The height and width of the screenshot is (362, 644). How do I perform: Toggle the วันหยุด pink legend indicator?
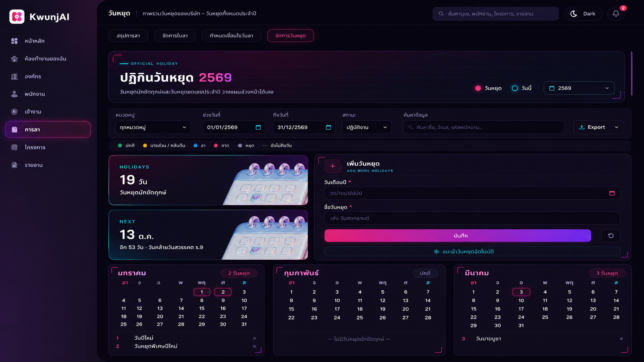coord(478,88)
